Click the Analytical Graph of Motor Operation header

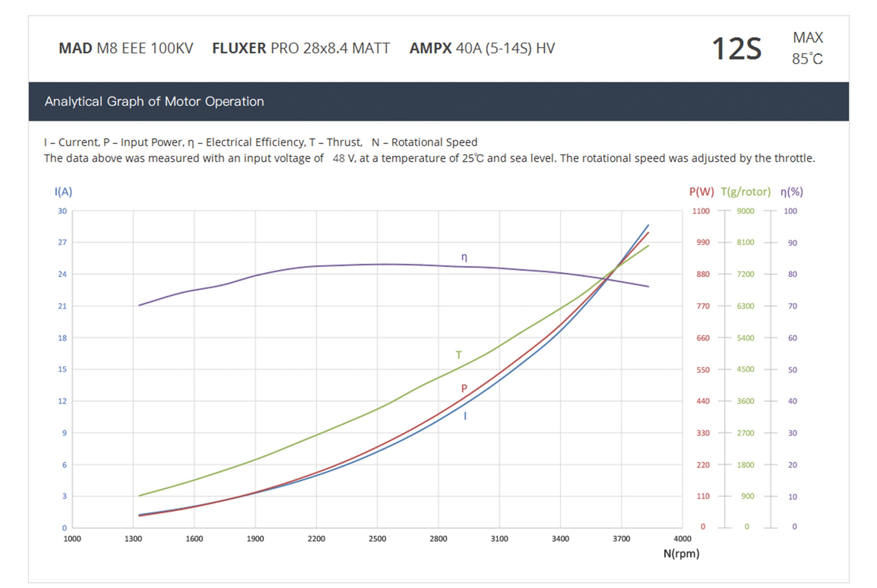pyautogui.click(x=154, y=102)
